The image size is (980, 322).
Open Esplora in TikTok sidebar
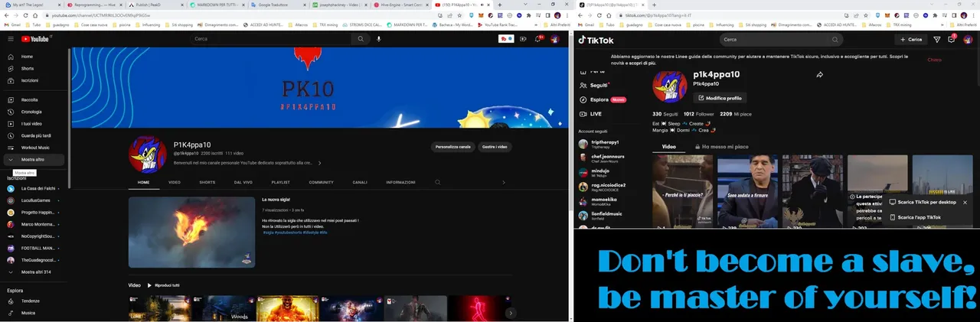603,99
